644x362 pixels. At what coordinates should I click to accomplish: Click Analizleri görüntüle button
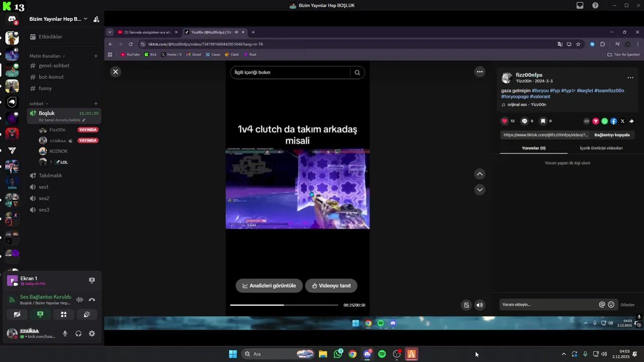click(x=269, y=286)
